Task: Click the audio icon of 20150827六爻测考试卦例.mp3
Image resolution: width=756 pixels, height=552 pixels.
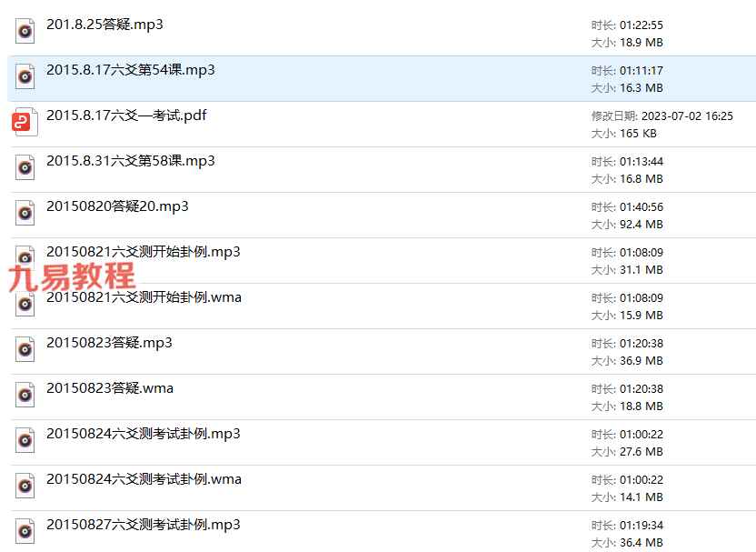Action: tap(25, 531)
